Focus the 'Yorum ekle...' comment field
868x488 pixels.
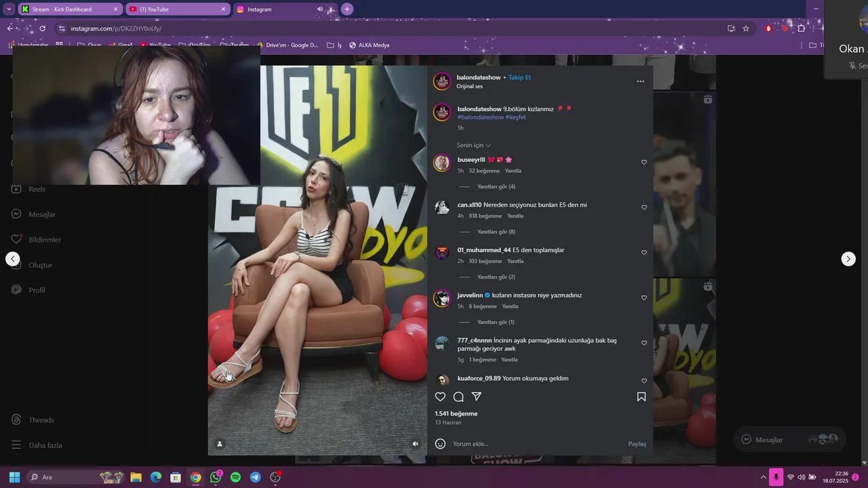536,444
